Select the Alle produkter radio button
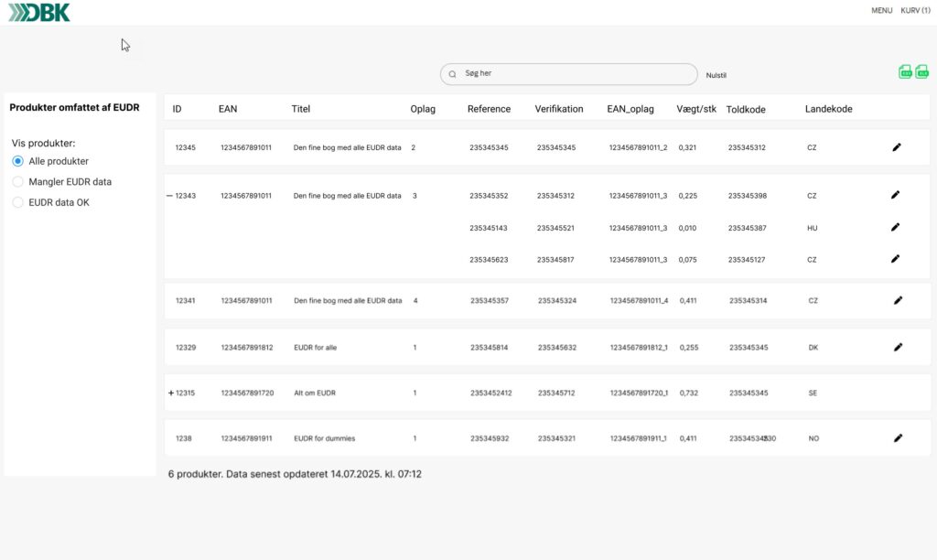Viewport: 937px width, 560px height. pos(17,161)
